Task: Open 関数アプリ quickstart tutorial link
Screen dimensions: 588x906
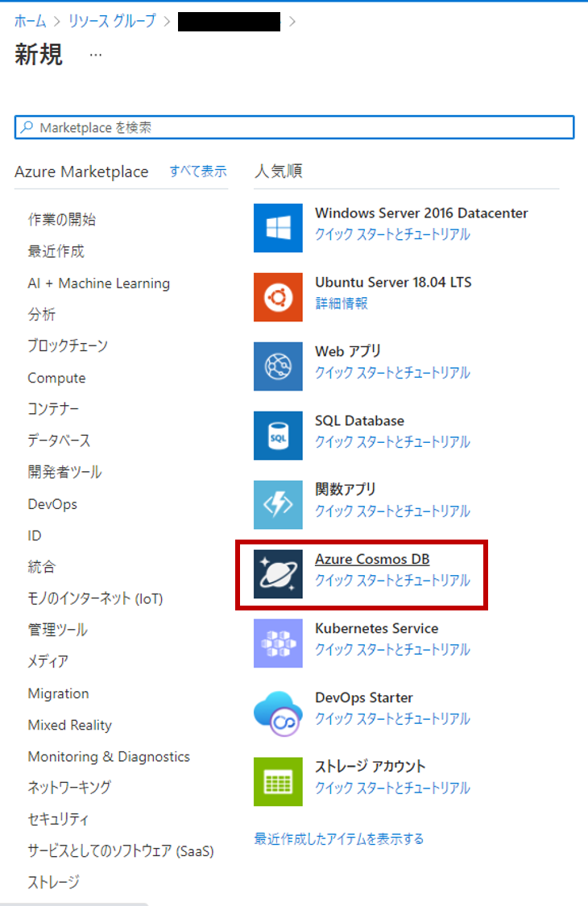Action: pos(392,511)
